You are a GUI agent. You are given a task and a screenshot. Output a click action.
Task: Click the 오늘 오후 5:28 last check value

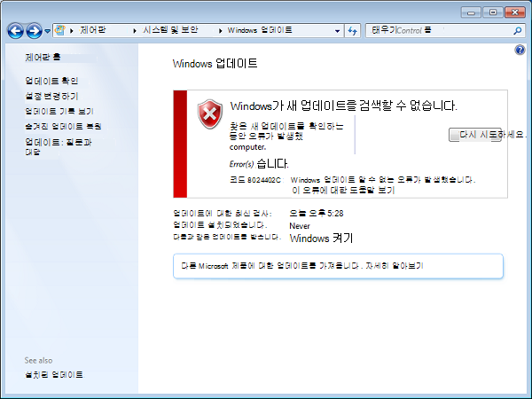(x=317, y=214)
